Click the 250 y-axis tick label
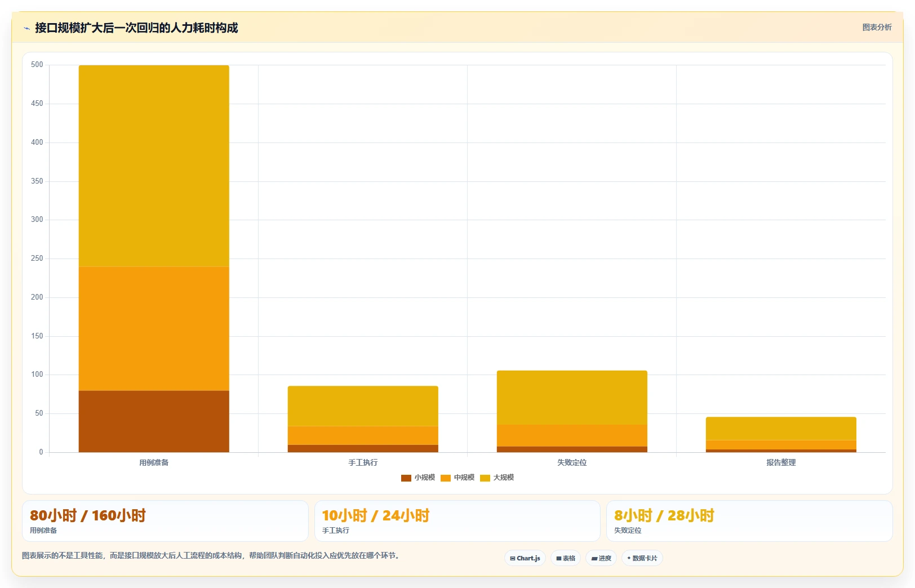The height and width of the screenshot is (588, 915). coord(37,259)
